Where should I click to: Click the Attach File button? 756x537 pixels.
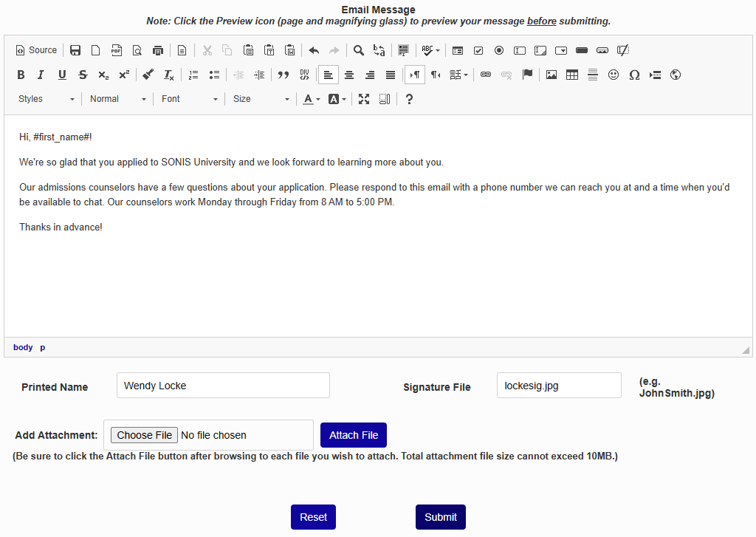tap(354, 435)
